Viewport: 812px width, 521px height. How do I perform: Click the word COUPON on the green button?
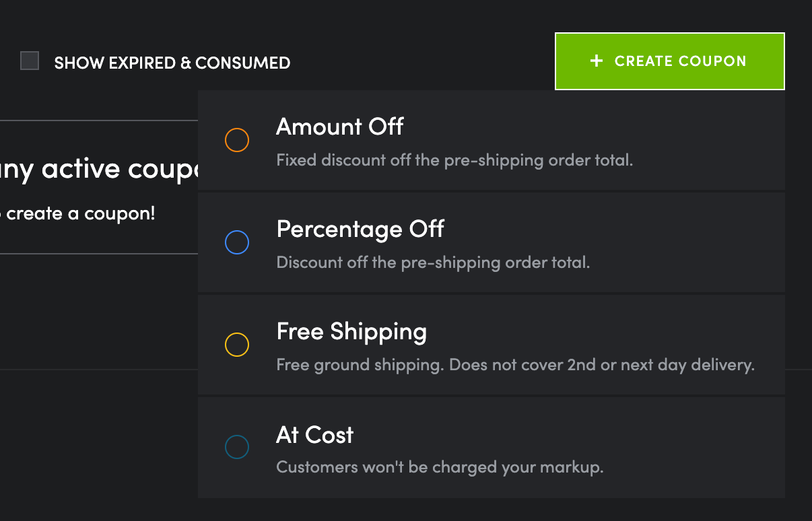tap(712, 61)
